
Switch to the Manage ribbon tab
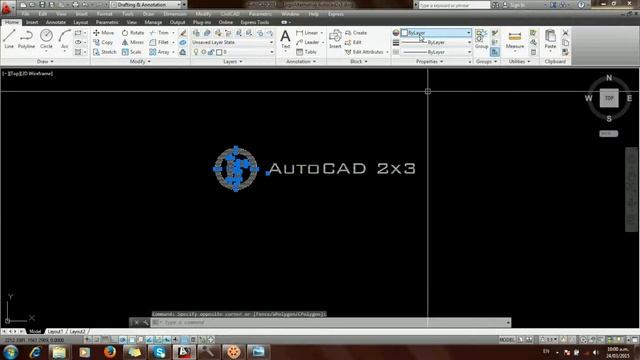click(x=153, y=22)
